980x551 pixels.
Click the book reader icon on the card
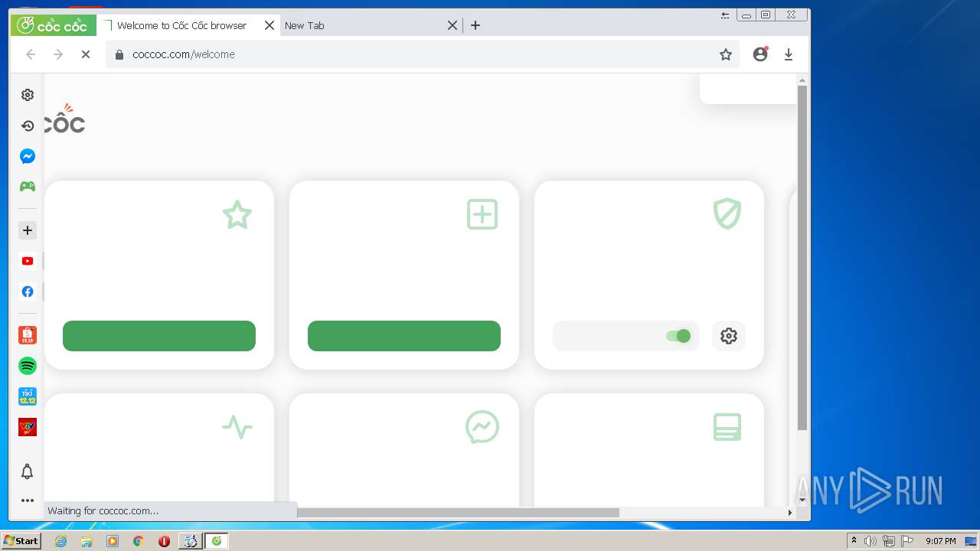[727, 427]
